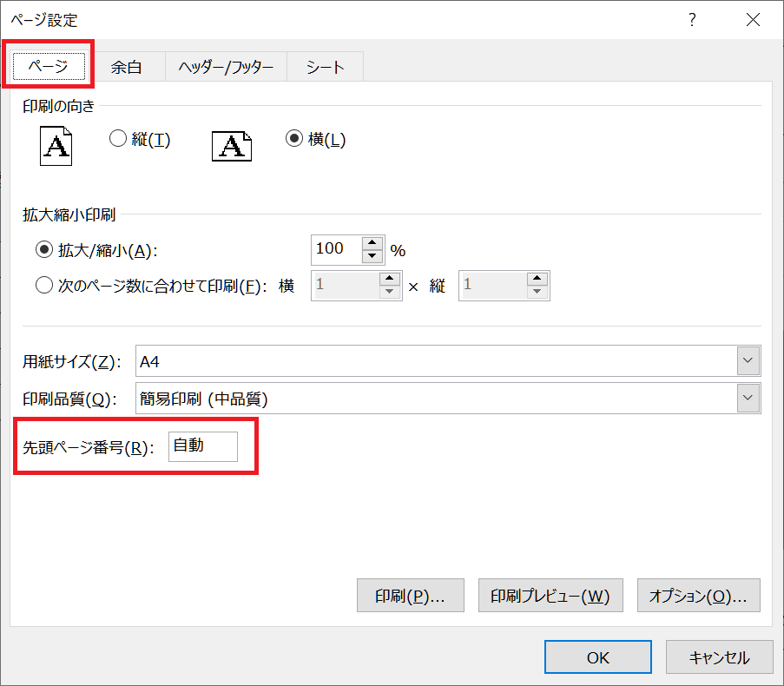This screenshot has height=686, width=784.
Task: Click the help question mark icon
Action: [x=692, y=19]
